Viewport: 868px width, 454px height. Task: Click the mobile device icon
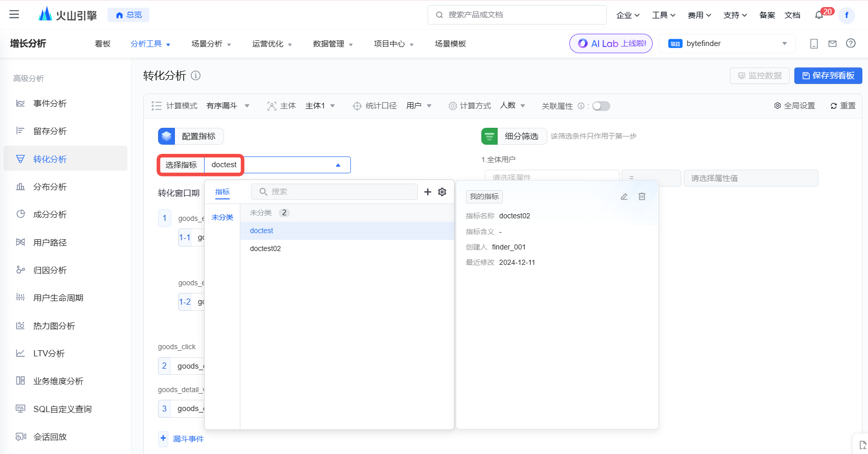click(x=814, y=44)
